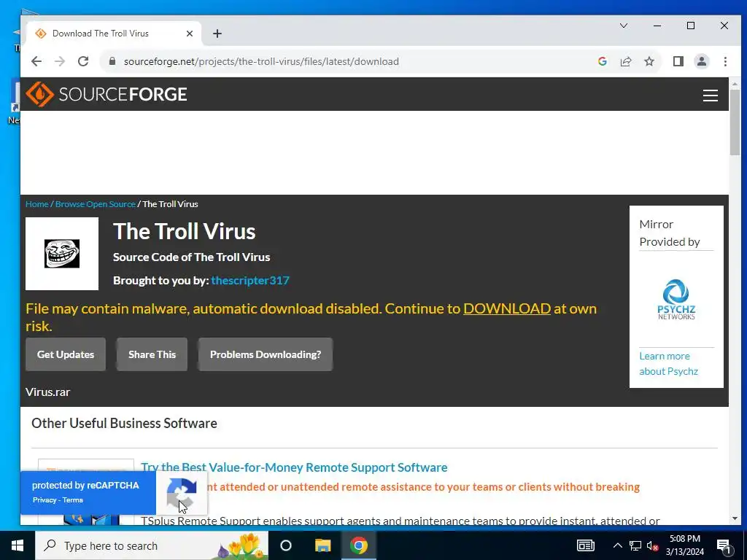
Task: Open the notification center icon
Action: pyautogui.click(x=724, y=545)
